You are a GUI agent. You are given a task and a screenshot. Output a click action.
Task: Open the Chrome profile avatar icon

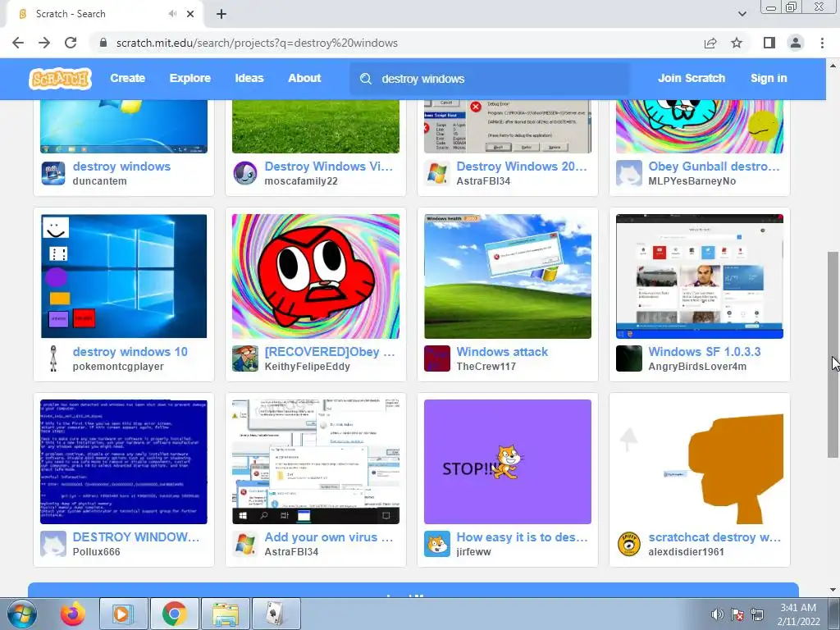coord(796,43)
